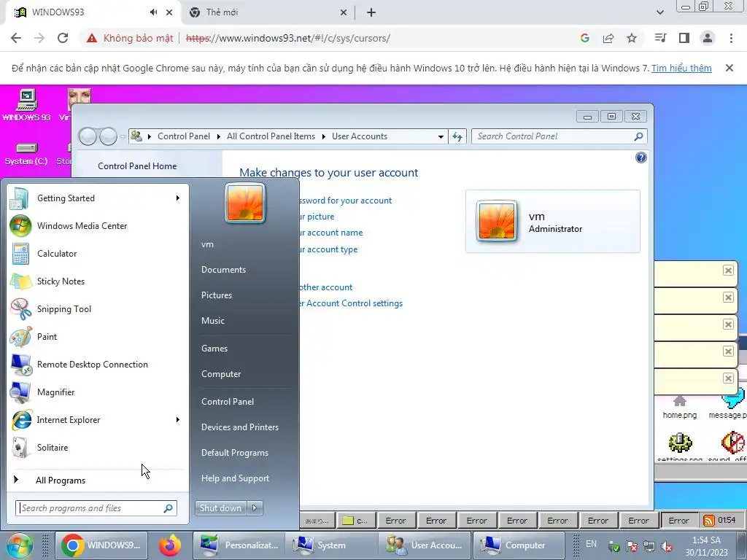
Task: Click volume tray icon in taskbar
Action: (667, 547)
